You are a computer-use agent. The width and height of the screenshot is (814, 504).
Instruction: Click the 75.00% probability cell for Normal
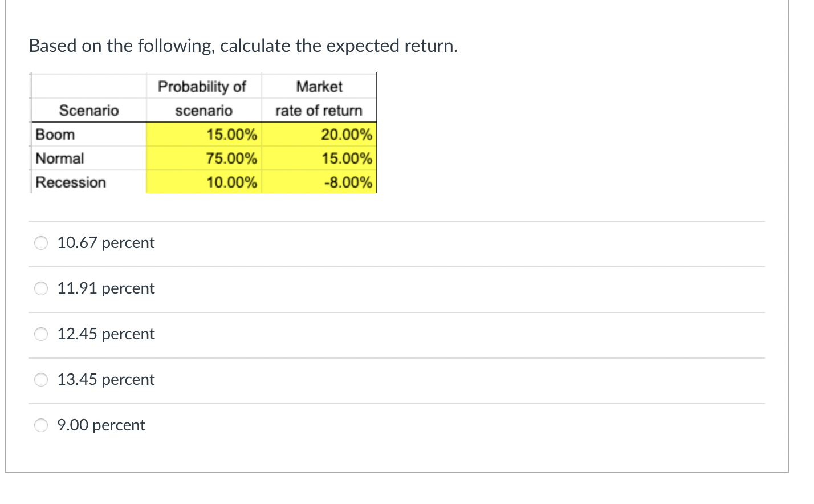(230, 158)
